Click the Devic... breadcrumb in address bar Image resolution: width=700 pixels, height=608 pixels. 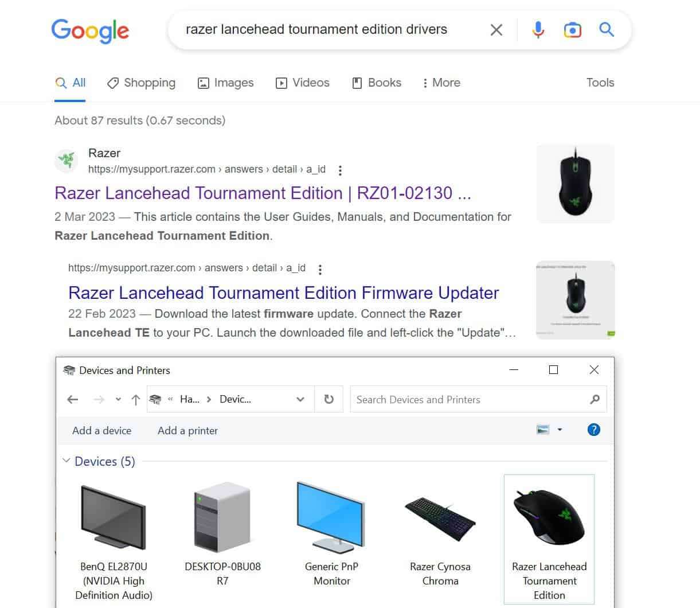[236, 399]
